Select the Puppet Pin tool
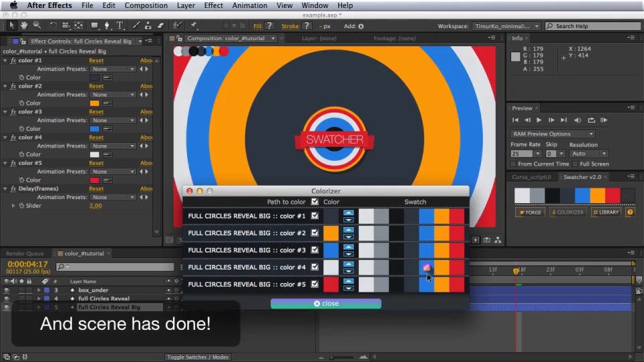Viewport: 644px width, 362px height. [x=193, y=25]
